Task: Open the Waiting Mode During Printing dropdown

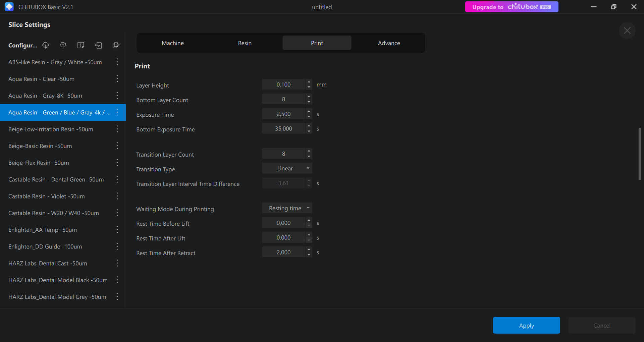Action: (x=287, y=208)
